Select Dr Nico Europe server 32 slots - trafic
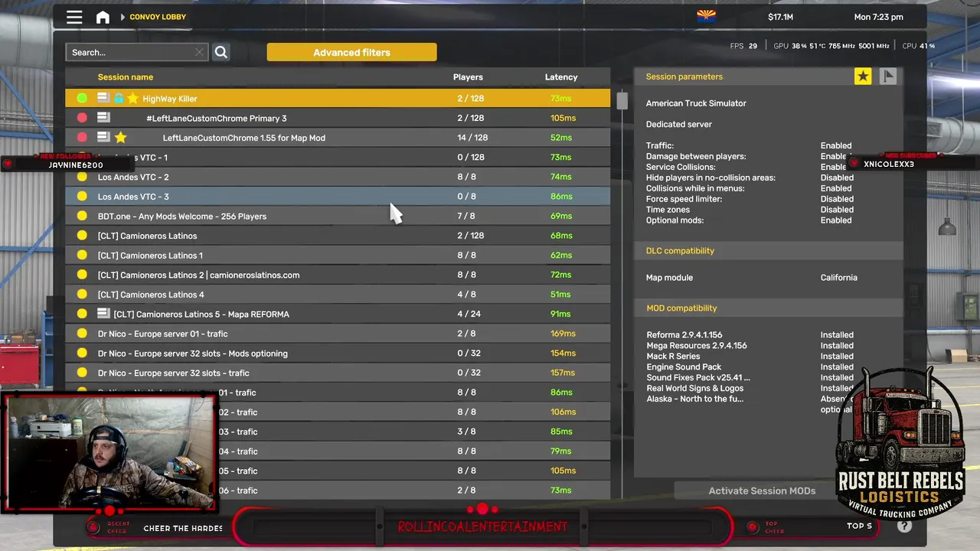Viewport: 980px width, 551px height. [x=338, y=373]
